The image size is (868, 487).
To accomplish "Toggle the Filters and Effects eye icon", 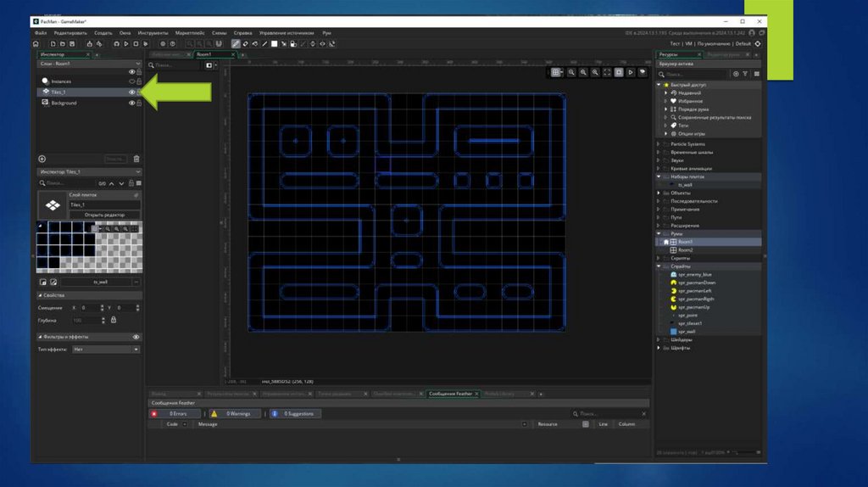I will click(x=136, y=337).
